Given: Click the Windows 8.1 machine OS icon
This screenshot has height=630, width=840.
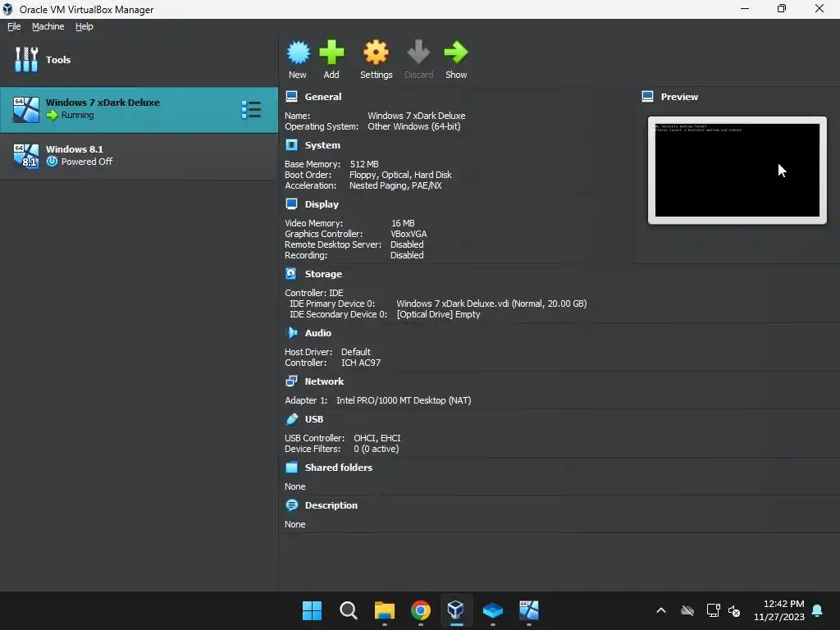Looking at the screenshot, I should tap(26, 157).
